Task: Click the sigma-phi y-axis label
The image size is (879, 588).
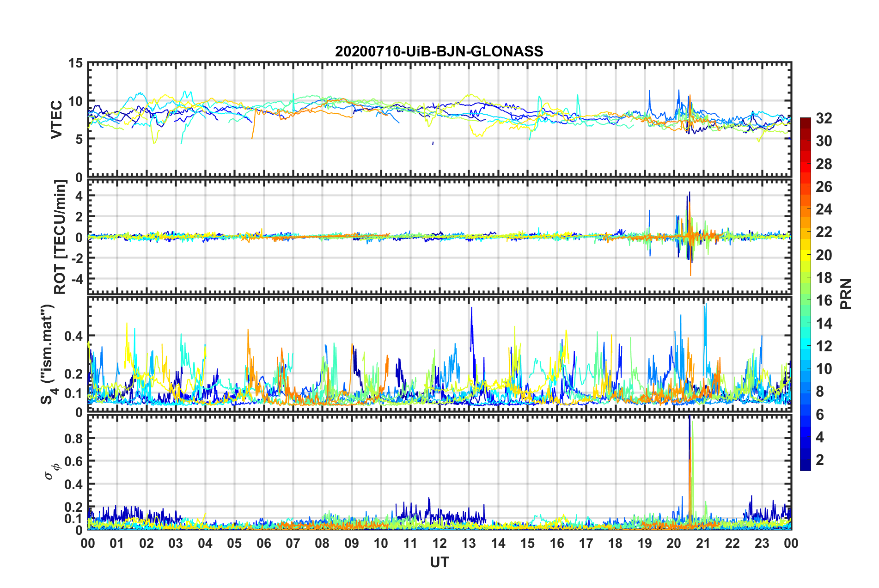Action: pos(52,472)
